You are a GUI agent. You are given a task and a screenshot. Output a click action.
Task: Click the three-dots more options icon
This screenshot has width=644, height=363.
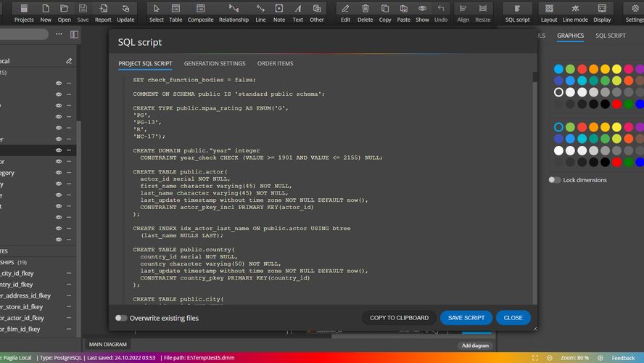point(59,34)
